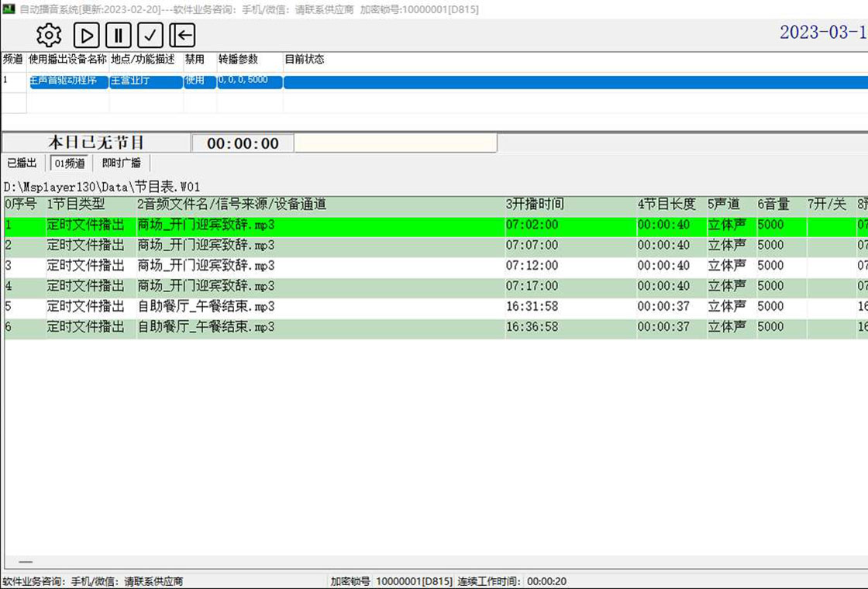Screen dimensions: 868x589
Task: Open the 即时广播 tab
Action: (121, 163)
